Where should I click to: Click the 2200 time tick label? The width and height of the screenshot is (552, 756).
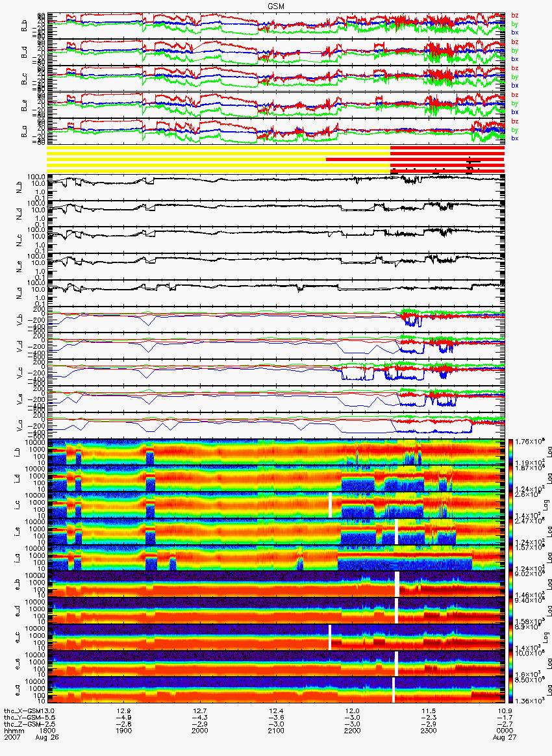352,731
